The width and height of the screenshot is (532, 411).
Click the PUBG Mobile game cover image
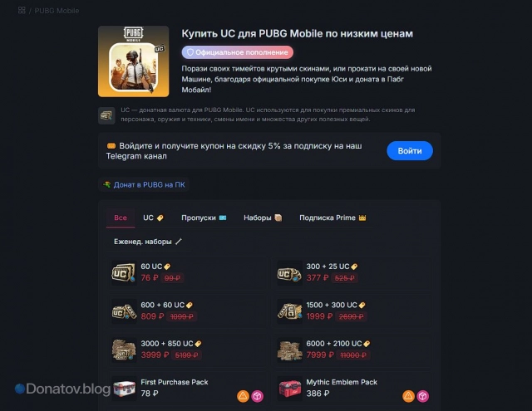tap(133, 61)
